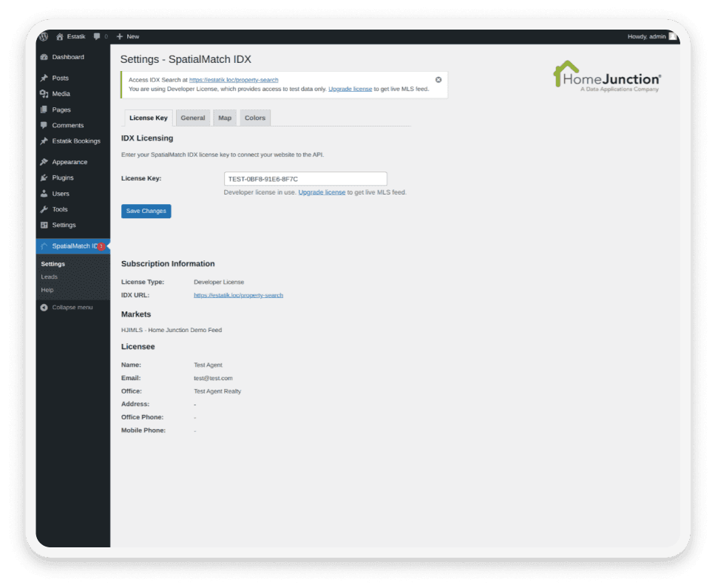Click Upgrade license link in notice
Viewport: 715px width, 588px height.
[350, 89]
